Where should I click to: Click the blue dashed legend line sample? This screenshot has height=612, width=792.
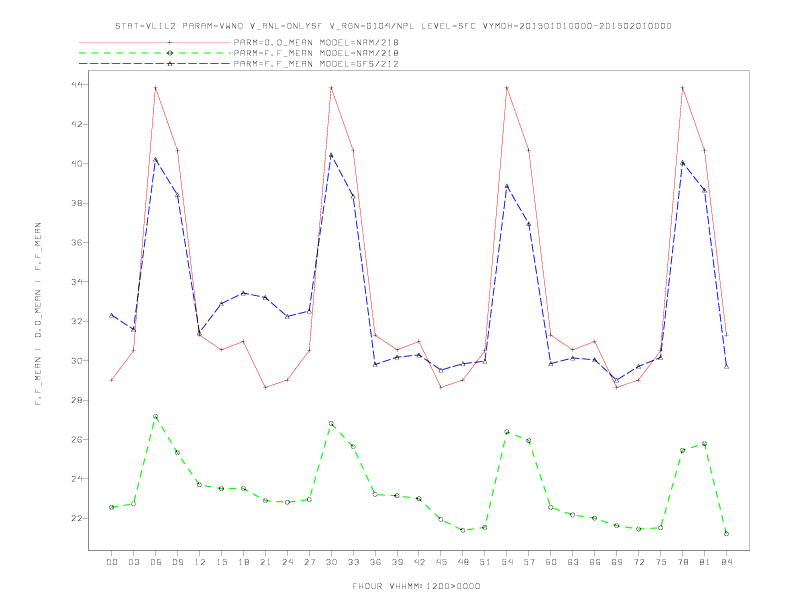(155, 64)
